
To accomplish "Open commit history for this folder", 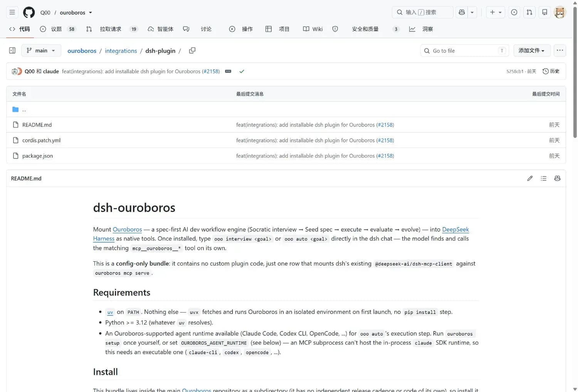I will point(551,71).
